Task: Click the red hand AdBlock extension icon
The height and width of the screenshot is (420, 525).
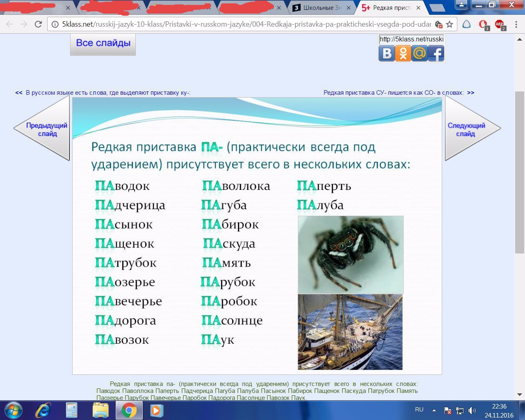Action: tap(483, 24)
